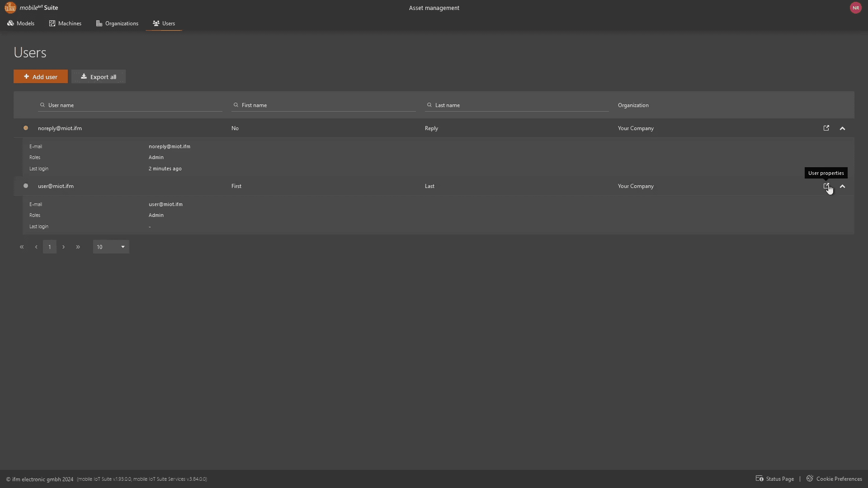Collapse the user@miot.ifm row details
The width and height of the screenshot is (868, 488).
842,187
